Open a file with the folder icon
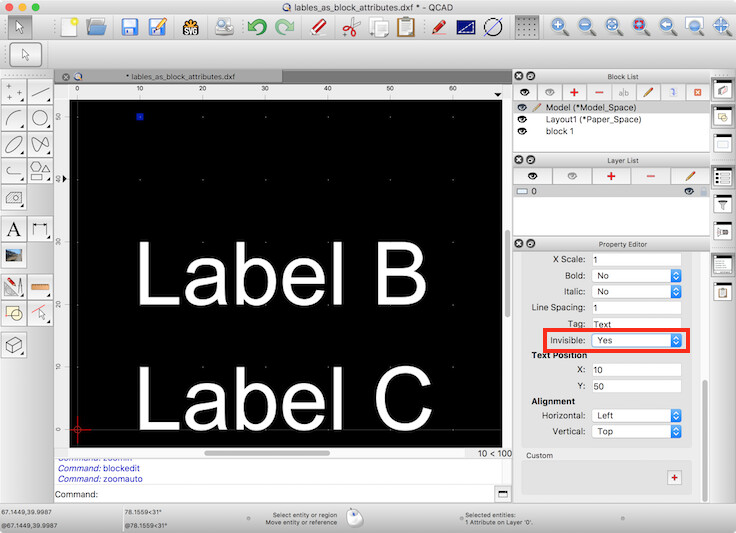The height and width of the screenshot is (533, 736). point(97,27)
